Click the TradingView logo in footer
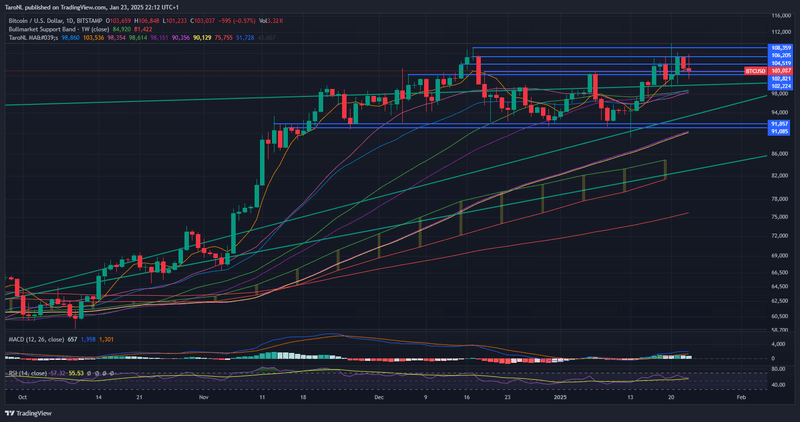 pyautogui.click(x=29, y=413)
